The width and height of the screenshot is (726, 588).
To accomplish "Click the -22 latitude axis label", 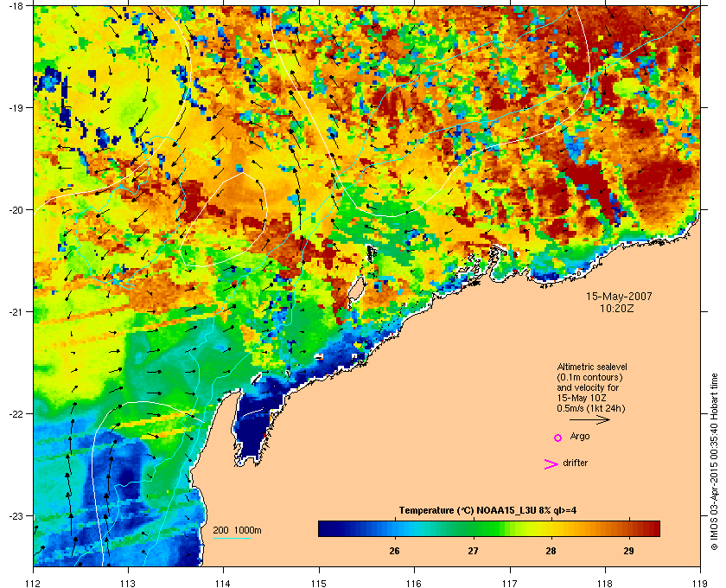I will 16,413.
